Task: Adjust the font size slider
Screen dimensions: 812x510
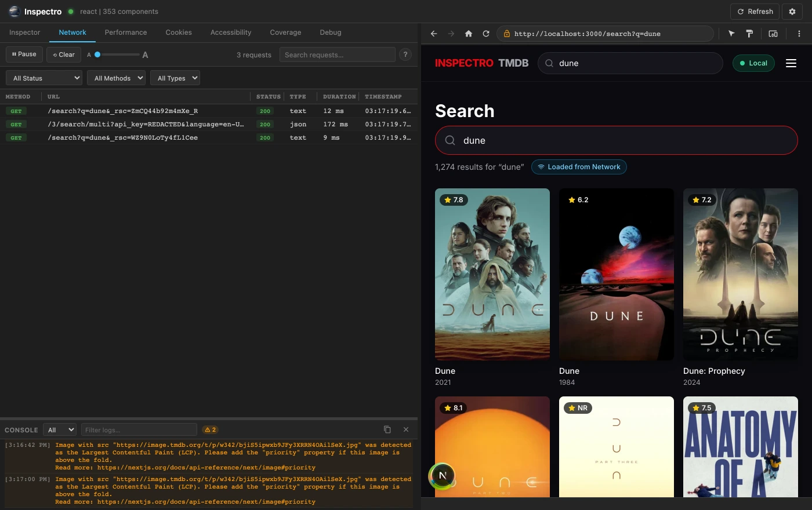Action: (118, 54)
